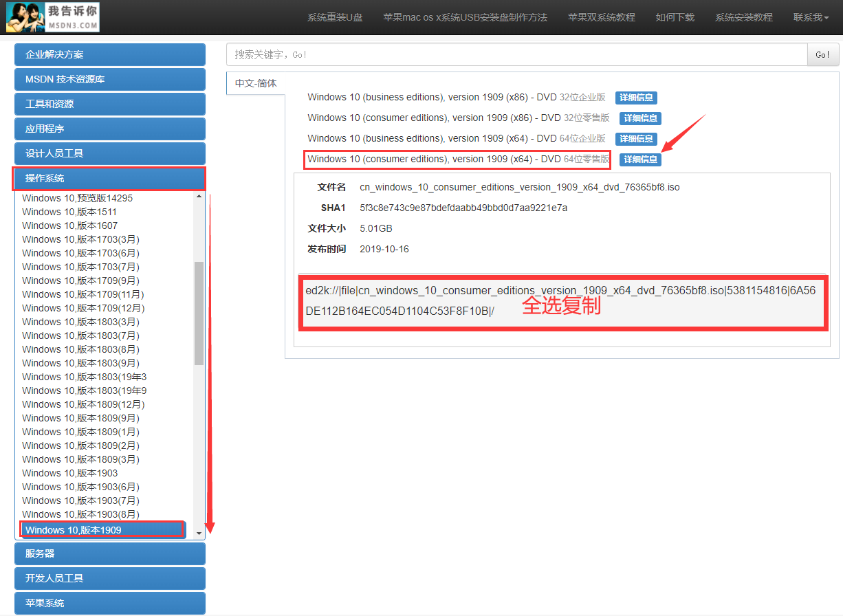Open 苹果双系统教程 nav link

[x=601, y=17]
